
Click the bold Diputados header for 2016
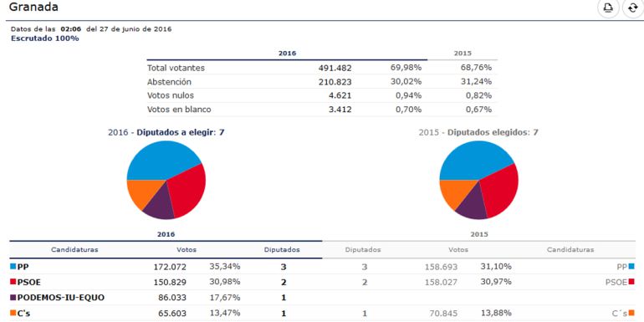click(x=282, y=250)
